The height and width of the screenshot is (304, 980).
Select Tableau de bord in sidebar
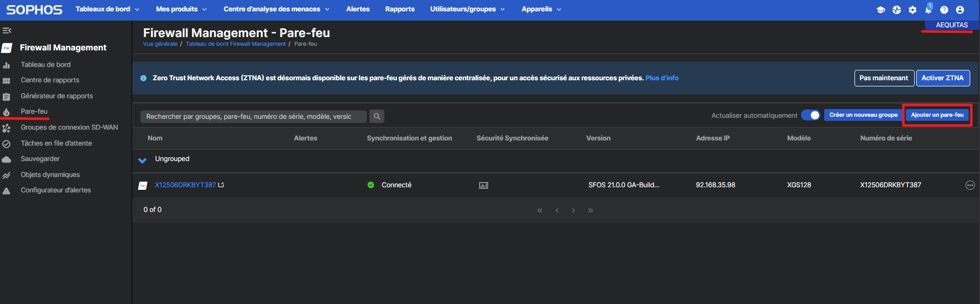click(x=46, y=65)
